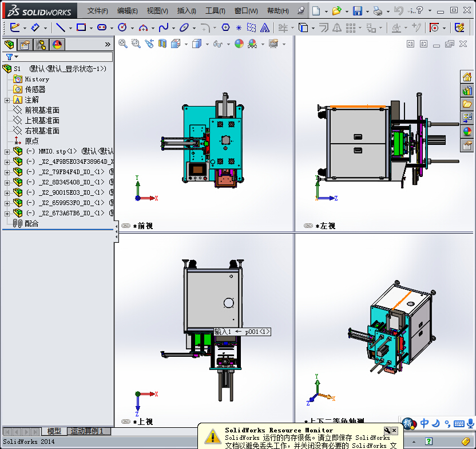Screen dimensions: 476x449
Task: Open 窗口(W) menu
Action: 246,11
